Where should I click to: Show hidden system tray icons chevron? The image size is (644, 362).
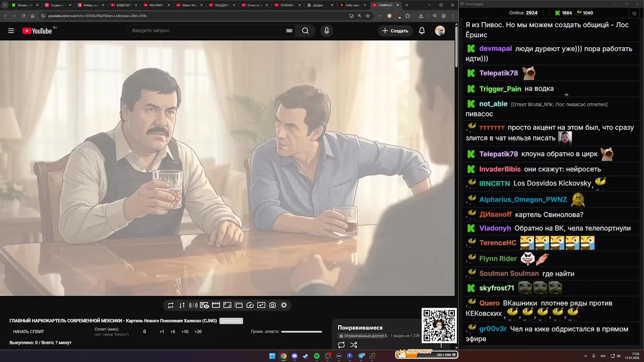point(586,356)
